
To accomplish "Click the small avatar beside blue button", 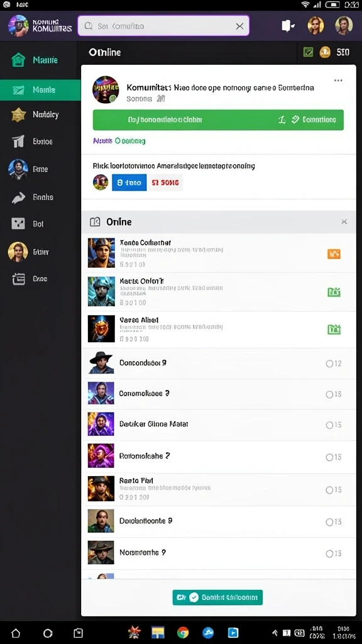I will coord(101,182).
